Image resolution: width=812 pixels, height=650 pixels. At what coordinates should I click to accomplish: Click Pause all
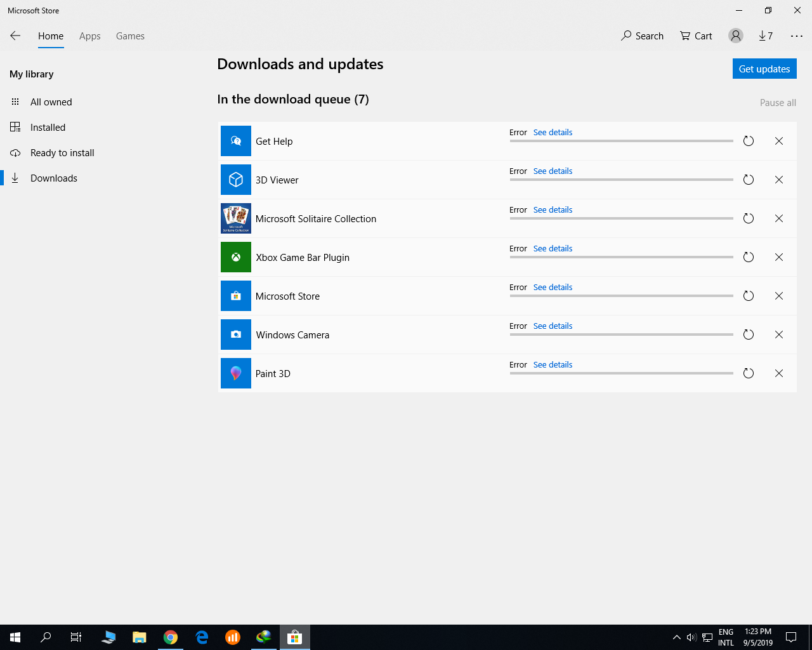coord(778,102)
